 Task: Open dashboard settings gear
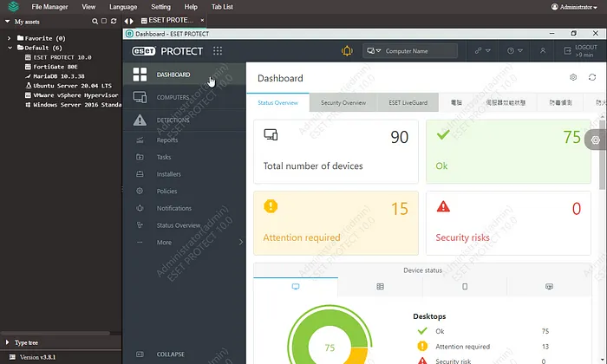(x=573, y=77)
